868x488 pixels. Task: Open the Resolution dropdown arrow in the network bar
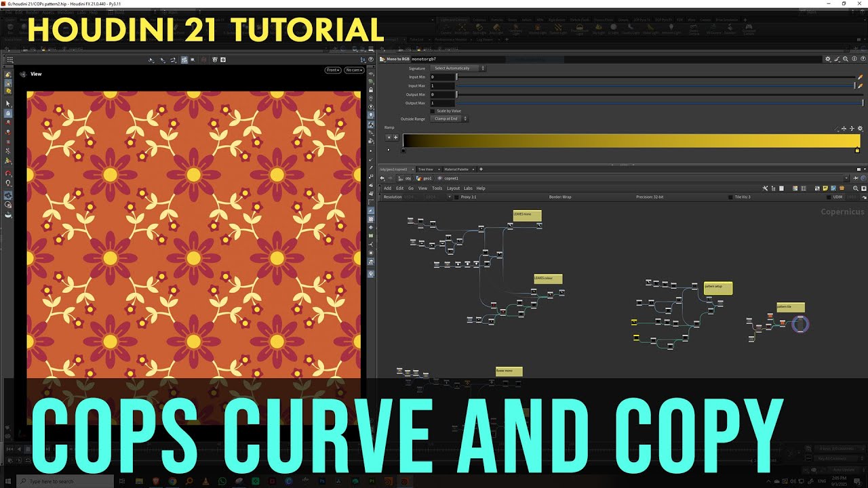[x=450, y=197]
